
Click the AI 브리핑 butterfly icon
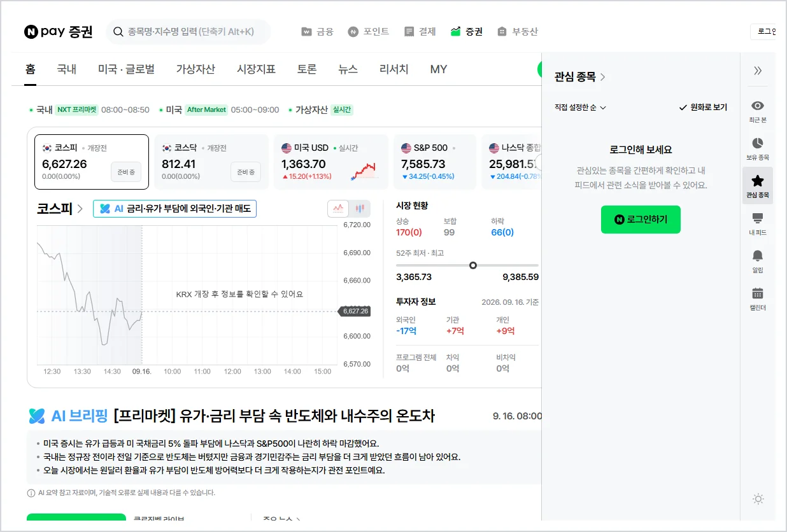point(37,416)
